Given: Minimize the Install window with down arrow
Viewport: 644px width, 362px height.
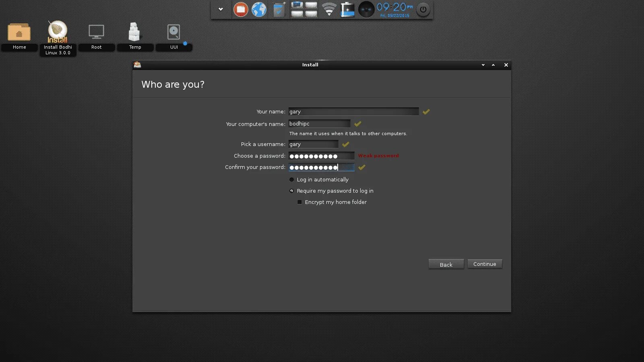Looking at the screenshot, I should tap(483, 65).
